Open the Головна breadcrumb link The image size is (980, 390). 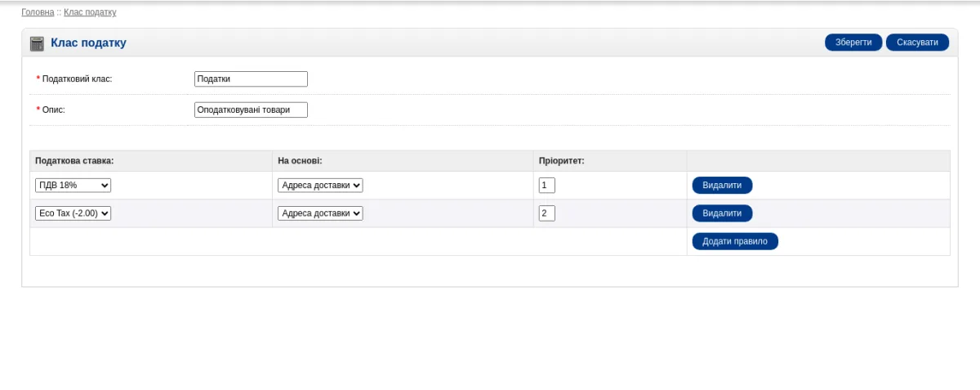click(38, 12)
